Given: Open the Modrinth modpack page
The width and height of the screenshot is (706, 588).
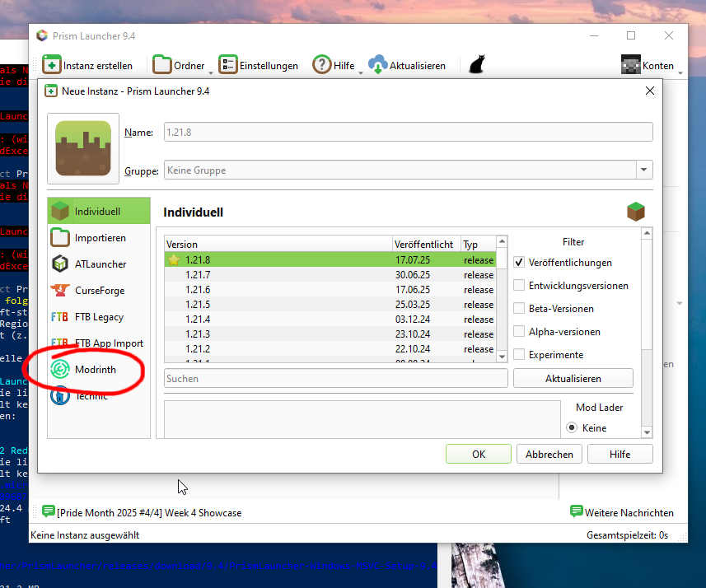Looking at the screenshot, I should click(95, 370).
